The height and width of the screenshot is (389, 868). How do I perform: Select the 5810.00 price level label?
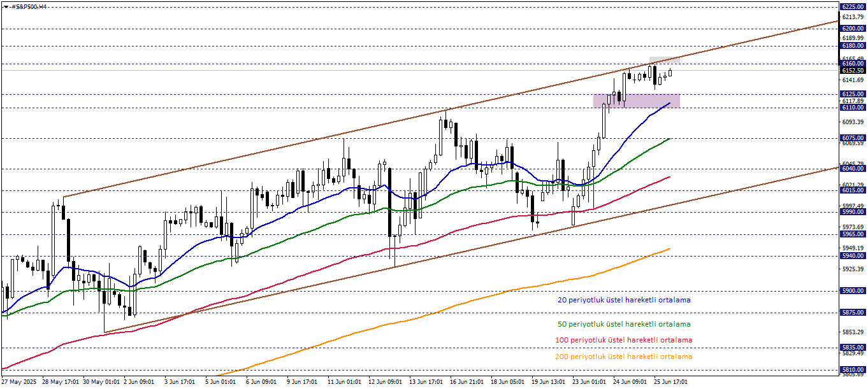pos(853,369)
